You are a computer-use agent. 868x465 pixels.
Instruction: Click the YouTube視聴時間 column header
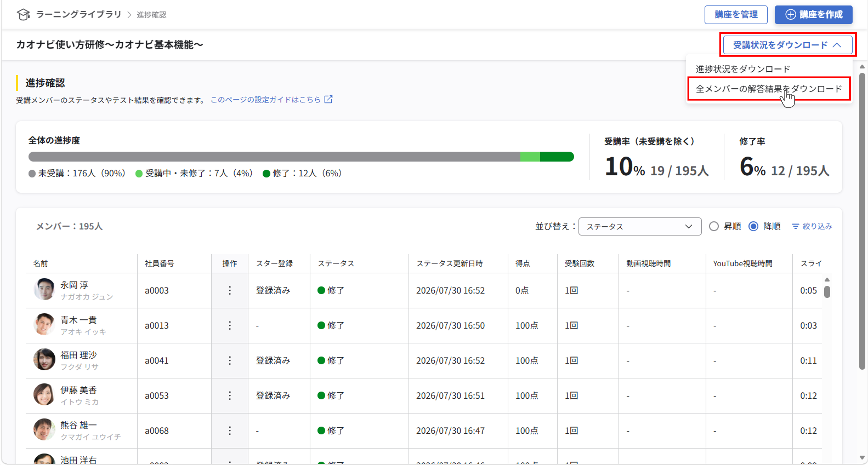[x=743, y=263]
